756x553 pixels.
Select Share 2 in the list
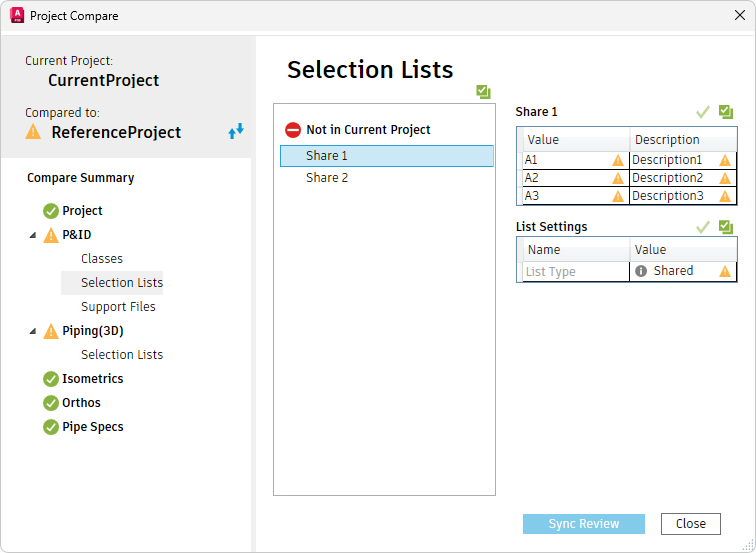click(327, 178)
